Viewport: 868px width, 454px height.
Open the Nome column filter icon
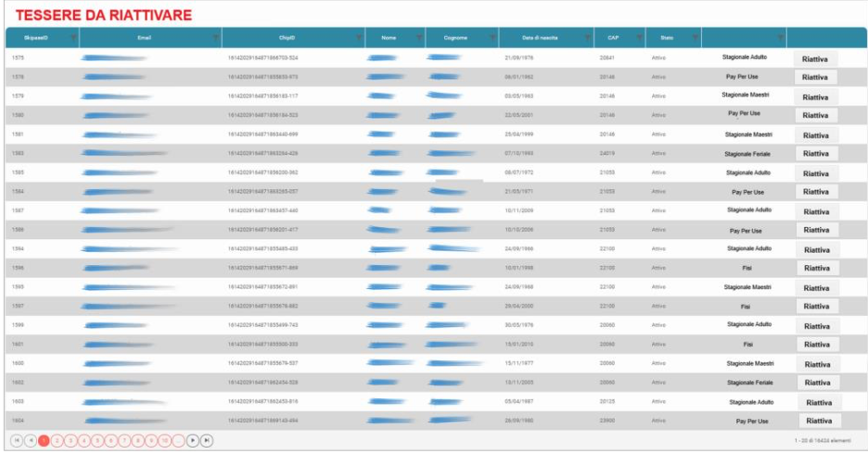[x=418, y=38]
